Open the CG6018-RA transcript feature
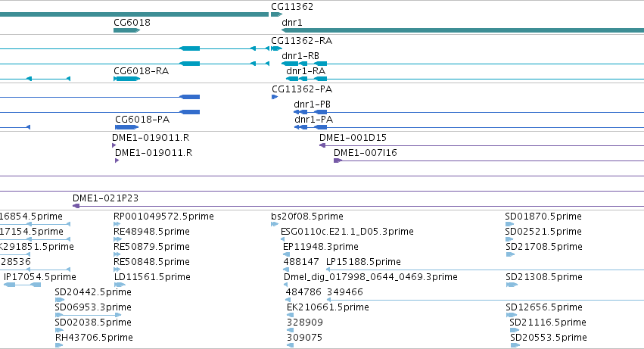The image size is (644, 349). coord(127,79)
